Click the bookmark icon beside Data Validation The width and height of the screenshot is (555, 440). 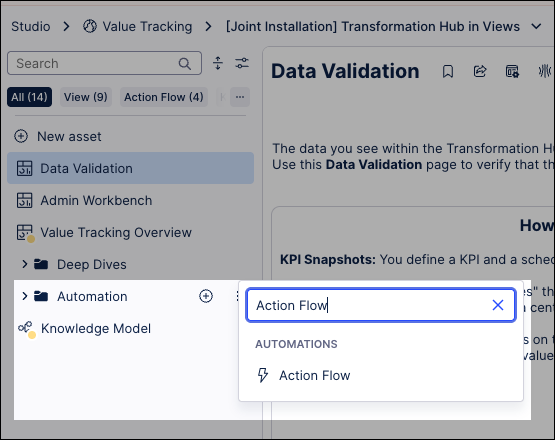448,72
